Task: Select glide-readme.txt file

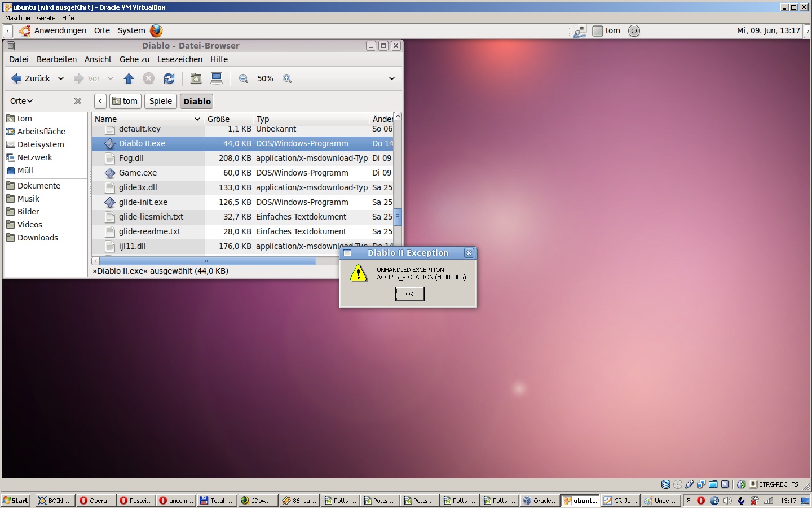Action: coord(242,231)
